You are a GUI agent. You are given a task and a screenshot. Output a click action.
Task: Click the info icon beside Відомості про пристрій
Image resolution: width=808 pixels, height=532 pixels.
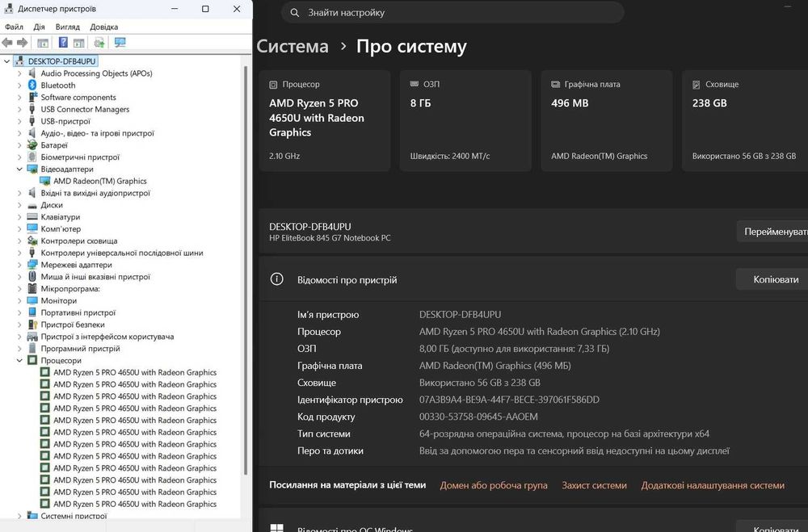tap(276, 279)
